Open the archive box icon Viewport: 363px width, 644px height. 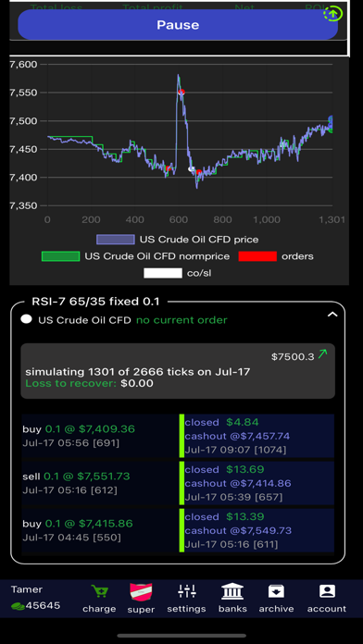pyautogui.click(x=276, y=591)
